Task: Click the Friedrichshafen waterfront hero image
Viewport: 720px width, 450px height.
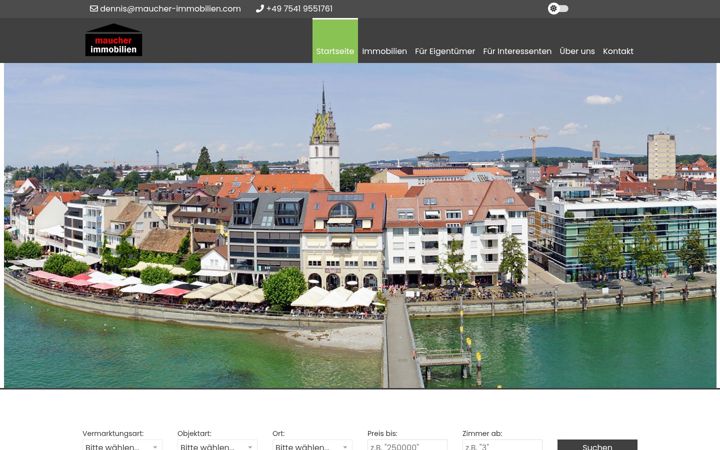Action: 360,225
